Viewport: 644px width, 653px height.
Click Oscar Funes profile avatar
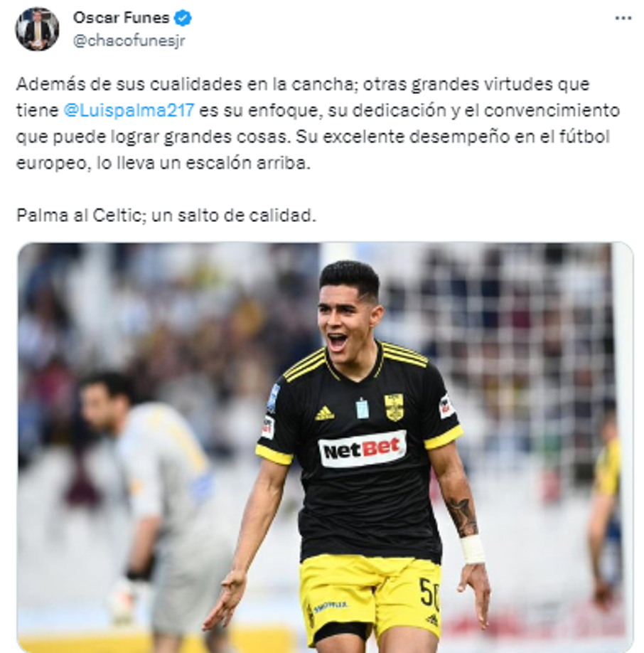pyautogui.click(x=37, y=29)
